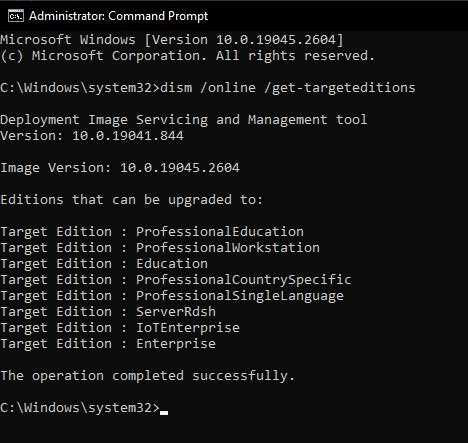
Task: Click the Administrator: Command Prompt window title
Action: pyautogui.click(x=118, y=16)
